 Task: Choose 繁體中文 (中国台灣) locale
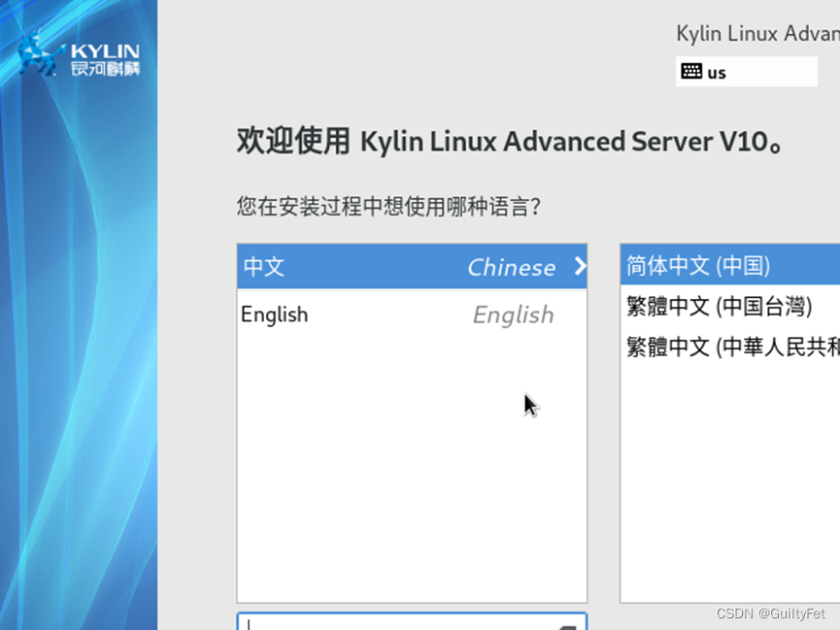coord(719,305)
